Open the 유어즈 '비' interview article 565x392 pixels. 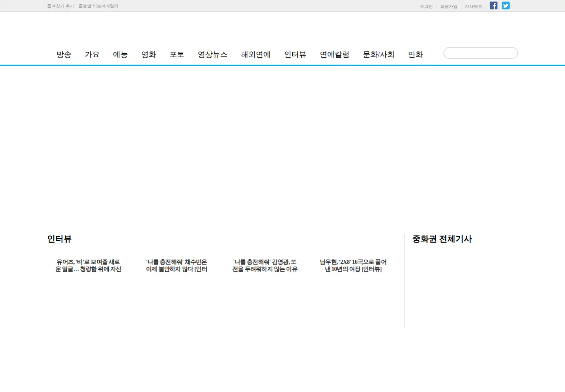coord(88,265)
